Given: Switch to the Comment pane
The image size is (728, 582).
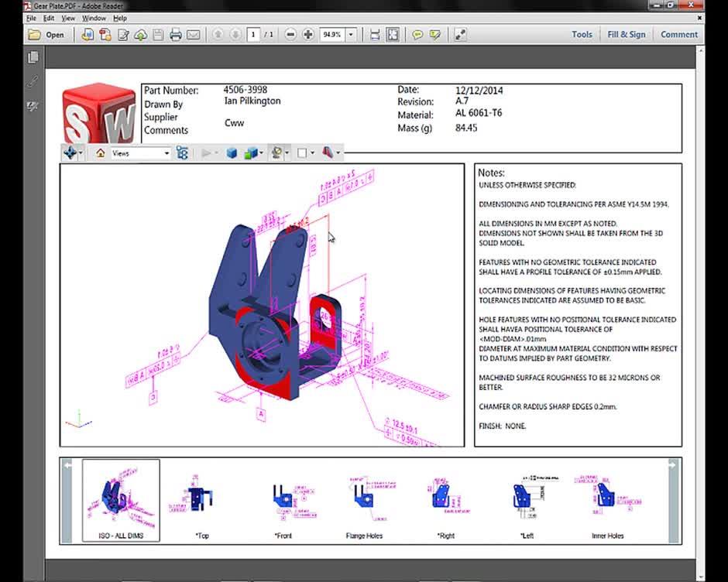Looking at the screenshot, I should [678, 34].
